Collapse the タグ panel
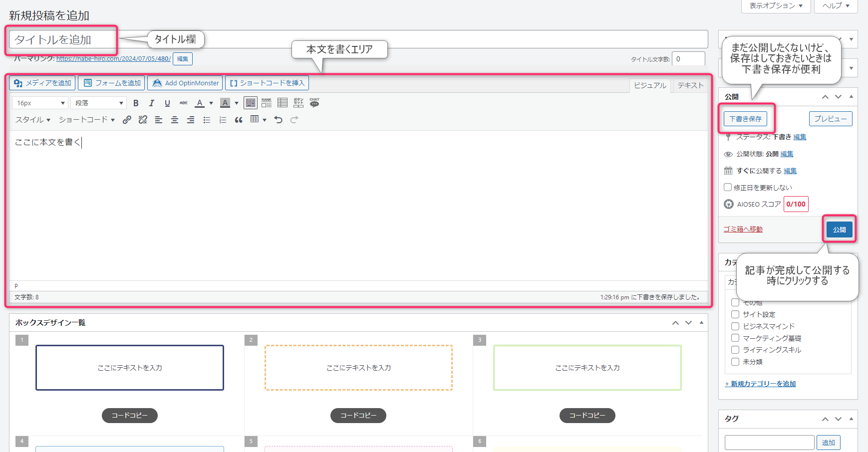The height and width of the screenshot is (452, 868). 851,419
